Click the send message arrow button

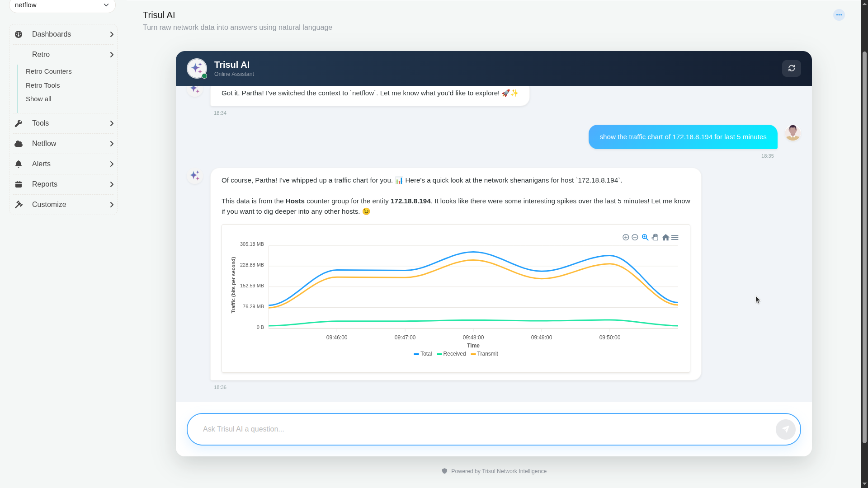(x=785, y=429)
